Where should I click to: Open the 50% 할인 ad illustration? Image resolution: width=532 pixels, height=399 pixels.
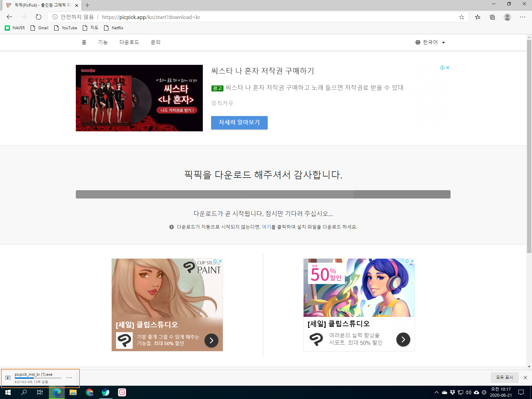click(x=359, y=288)
